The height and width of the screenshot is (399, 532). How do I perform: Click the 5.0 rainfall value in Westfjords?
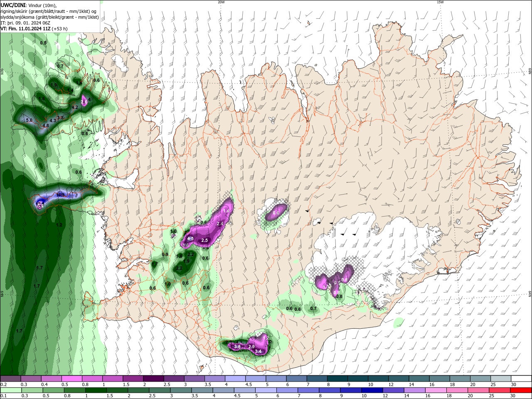29,120
